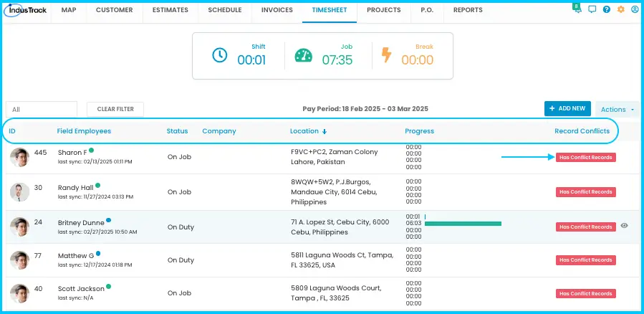Open Britney Dunne's Has Conflict Records badge
Image resolution: width=644 pixels, height=314 pixels.
coord(586,227)
